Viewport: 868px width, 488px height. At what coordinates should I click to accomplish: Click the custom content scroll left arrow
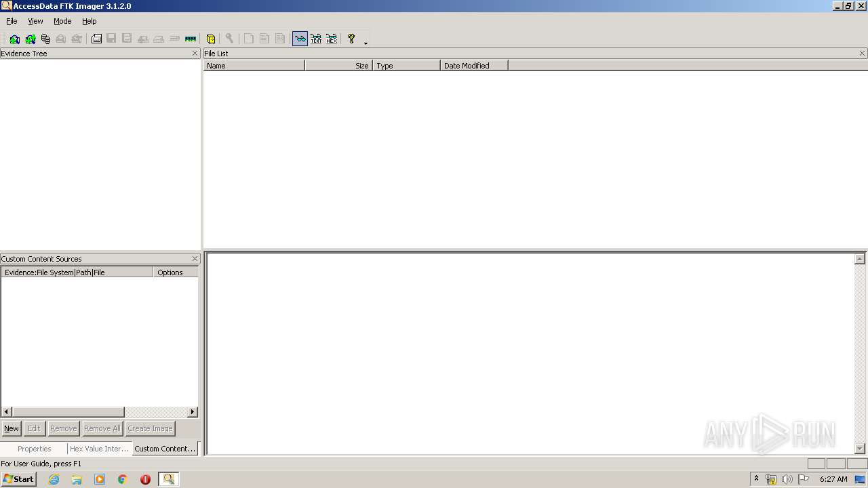7,412
